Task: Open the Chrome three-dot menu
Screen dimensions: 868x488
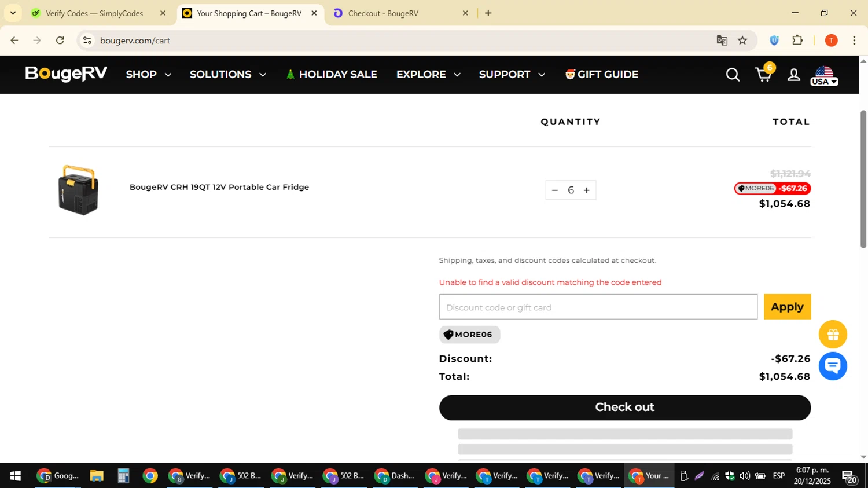Action: 854,41
